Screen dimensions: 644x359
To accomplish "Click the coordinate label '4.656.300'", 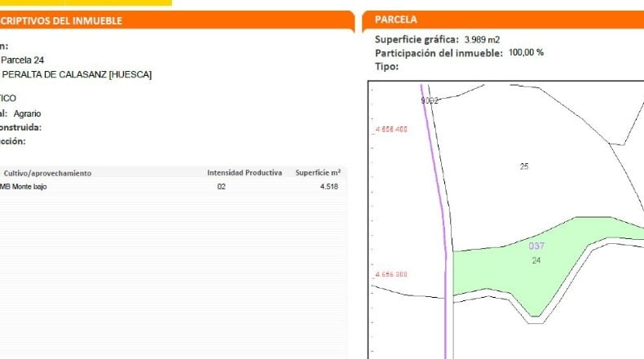I will tap(391, 274).
